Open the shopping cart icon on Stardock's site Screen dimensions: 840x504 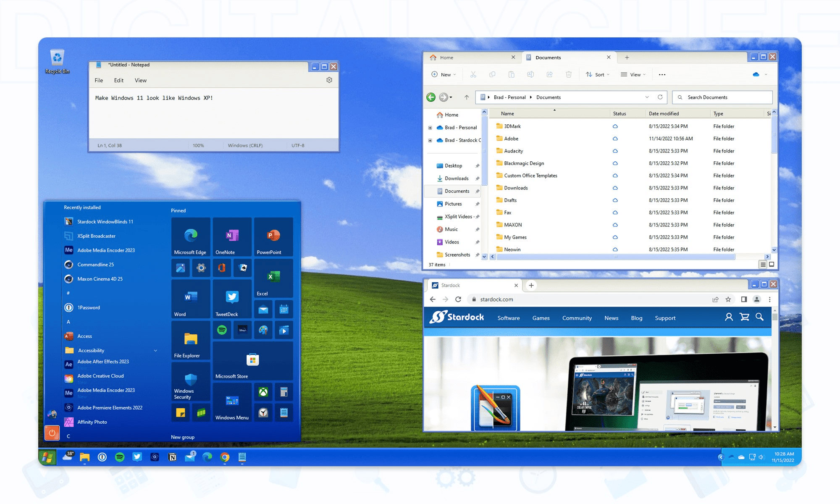point(745,318)
